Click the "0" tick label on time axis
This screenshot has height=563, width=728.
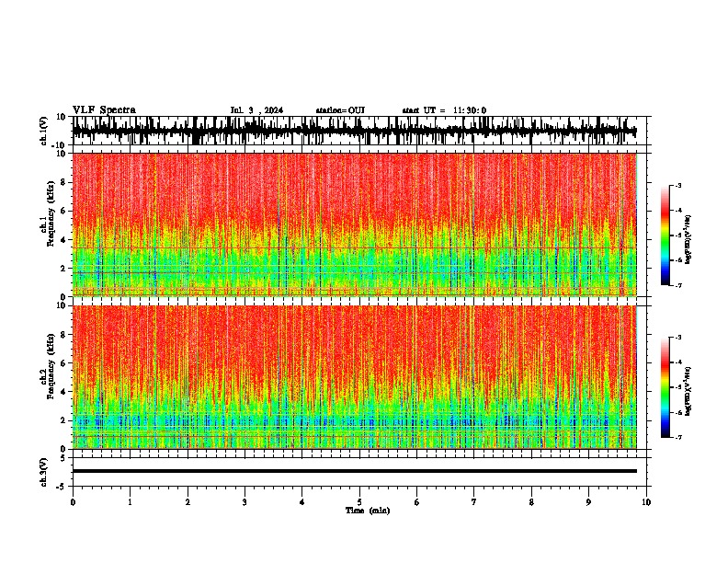(x=73, y=502)
